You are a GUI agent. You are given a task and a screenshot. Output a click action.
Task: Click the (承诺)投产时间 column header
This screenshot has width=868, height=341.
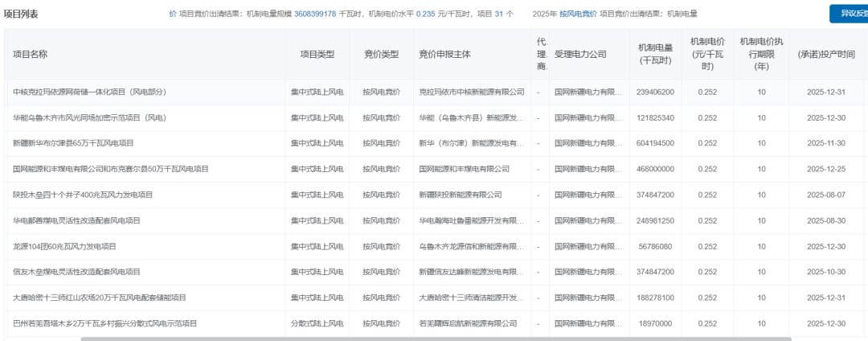[x=825, y=55]
